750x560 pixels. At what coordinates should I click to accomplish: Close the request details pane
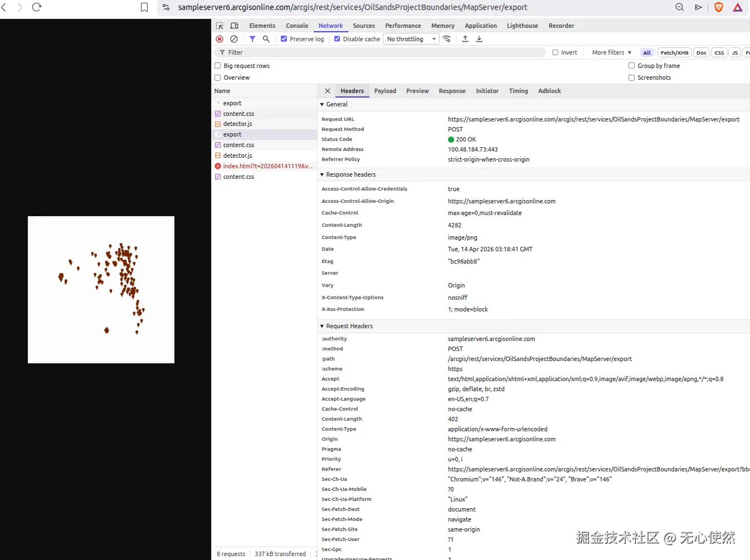[x=328, y=91]
